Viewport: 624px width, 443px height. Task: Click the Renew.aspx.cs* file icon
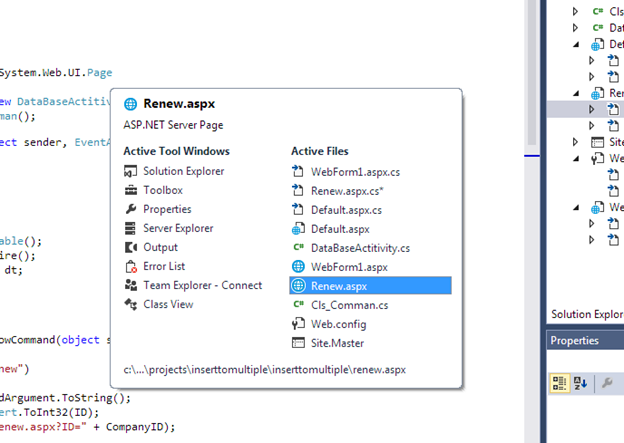(x=298, y=191)
